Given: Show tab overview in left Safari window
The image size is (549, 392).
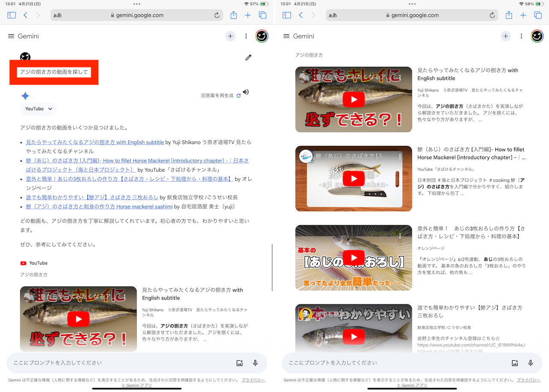Looking at the screenshot, I should click(262, 15).
